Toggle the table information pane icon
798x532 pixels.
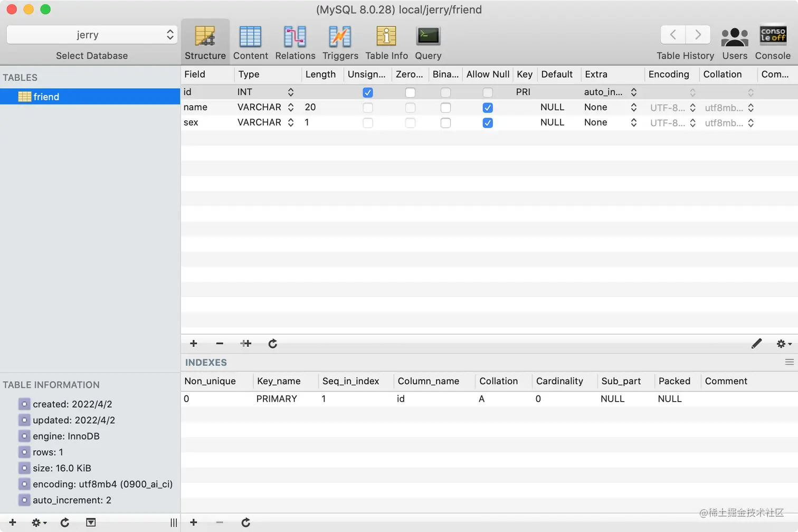point(91,522)
